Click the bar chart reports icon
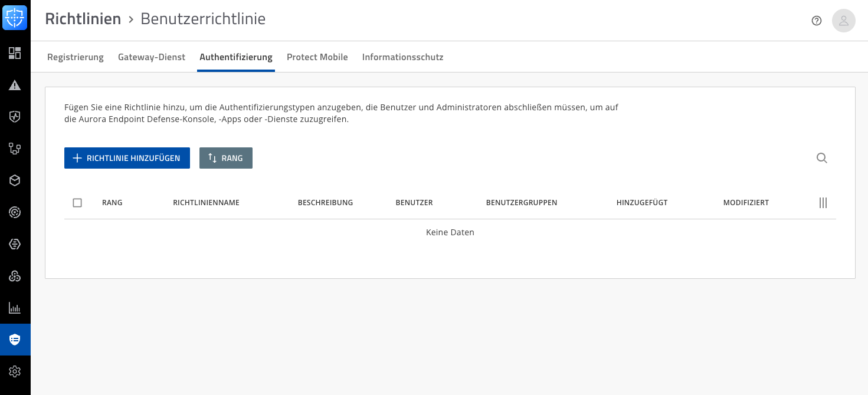The height and width of the screenshot is (395, 868). tap(15, 308)
